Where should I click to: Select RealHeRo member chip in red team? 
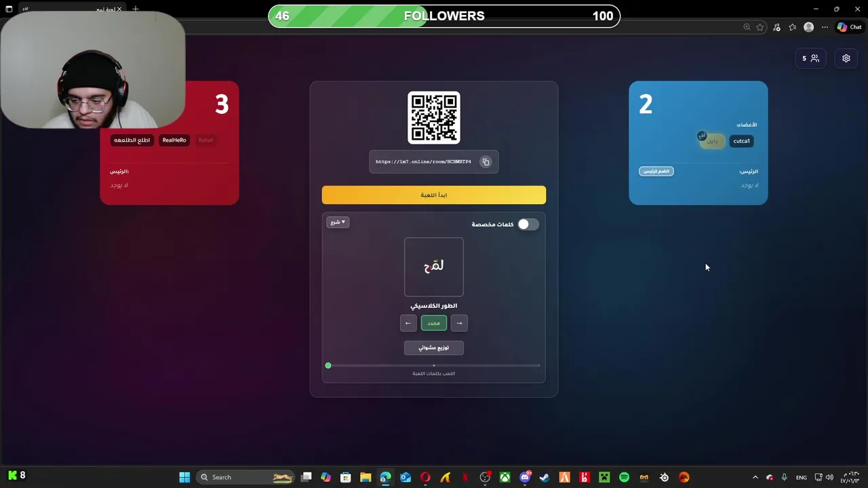(x=174, y=140)
